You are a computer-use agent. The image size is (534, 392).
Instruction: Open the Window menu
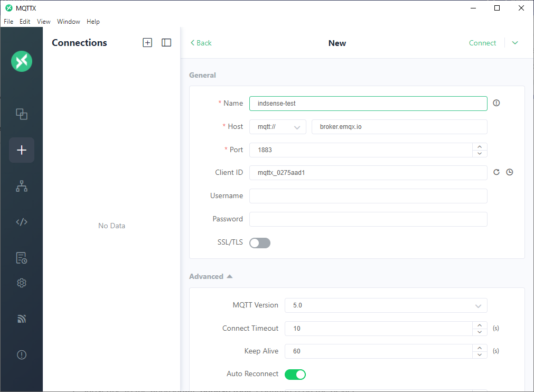69,22
